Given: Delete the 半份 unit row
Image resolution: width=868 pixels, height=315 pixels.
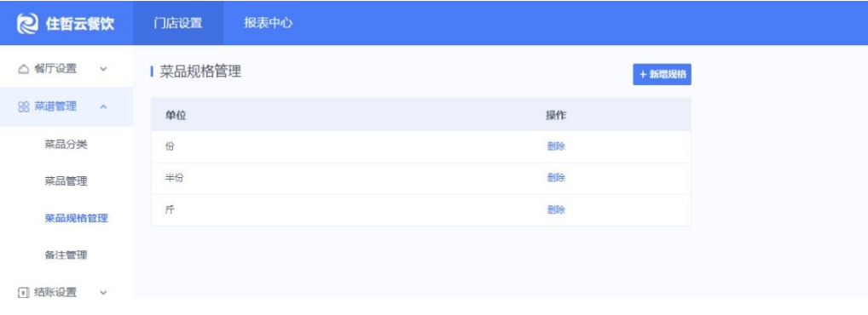Looking at the screenshot, I should point(556,178).
